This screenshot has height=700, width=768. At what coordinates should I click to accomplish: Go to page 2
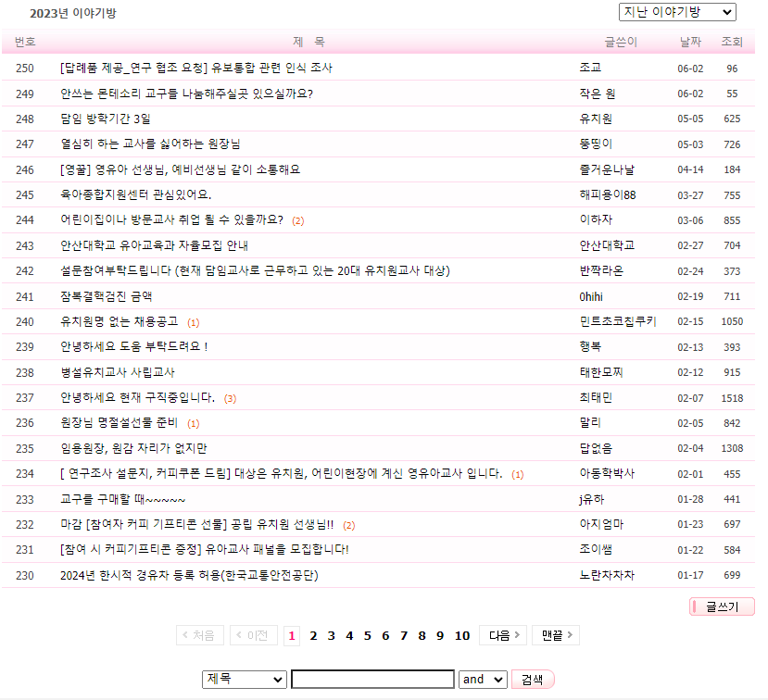click(x=313, y=636)
